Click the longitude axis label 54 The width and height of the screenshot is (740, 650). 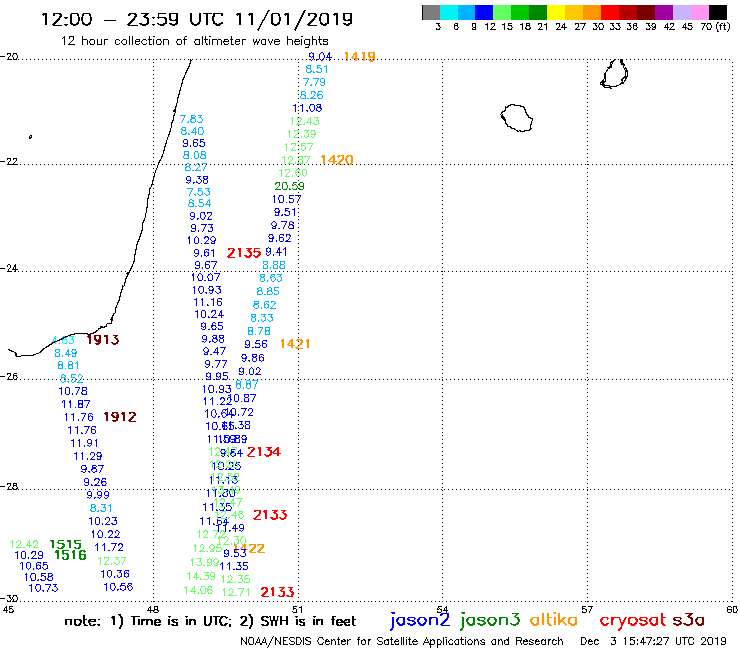[x=442, y=610]
